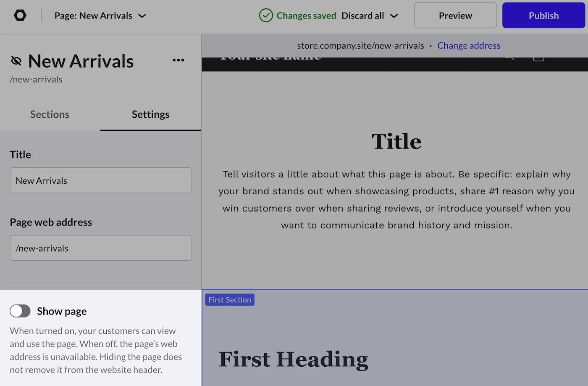
Task: Click the Change address link
Action: pos(469,45)
